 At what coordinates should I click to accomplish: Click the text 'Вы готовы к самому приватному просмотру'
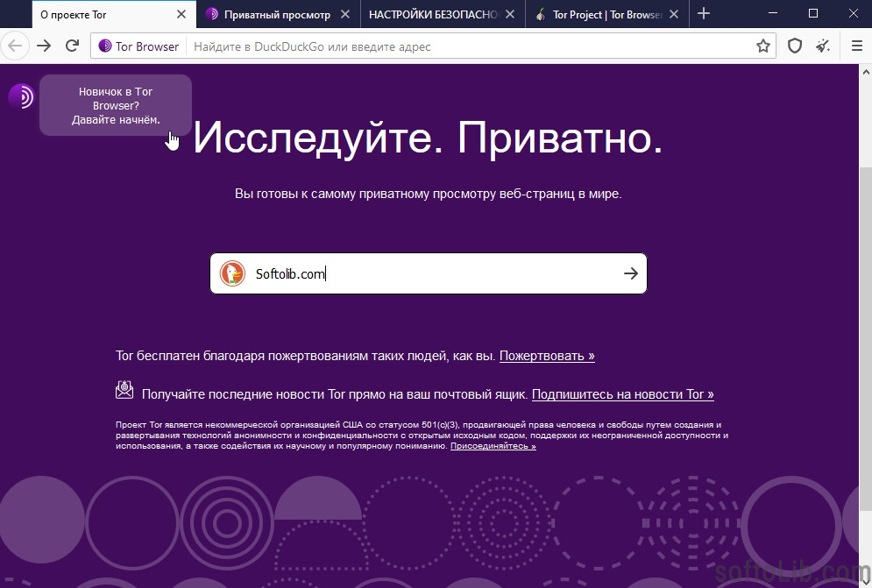pyautogui.click(x=365, y=195)
